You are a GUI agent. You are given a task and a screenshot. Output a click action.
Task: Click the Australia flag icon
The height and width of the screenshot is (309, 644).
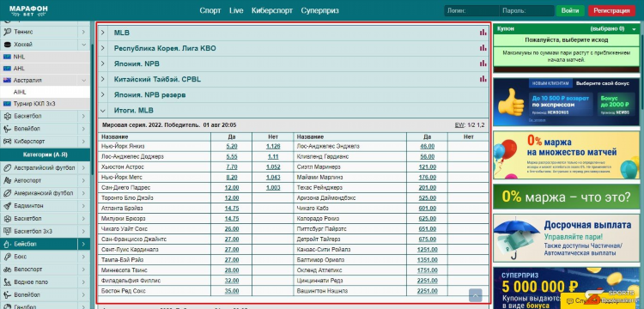[7, 80]
